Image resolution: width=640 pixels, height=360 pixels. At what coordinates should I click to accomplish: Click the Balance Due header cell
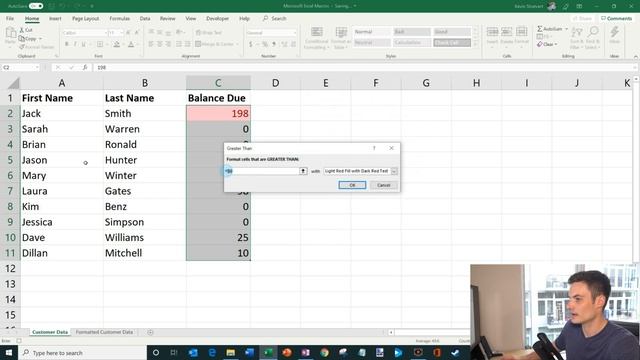click(218, 98)
